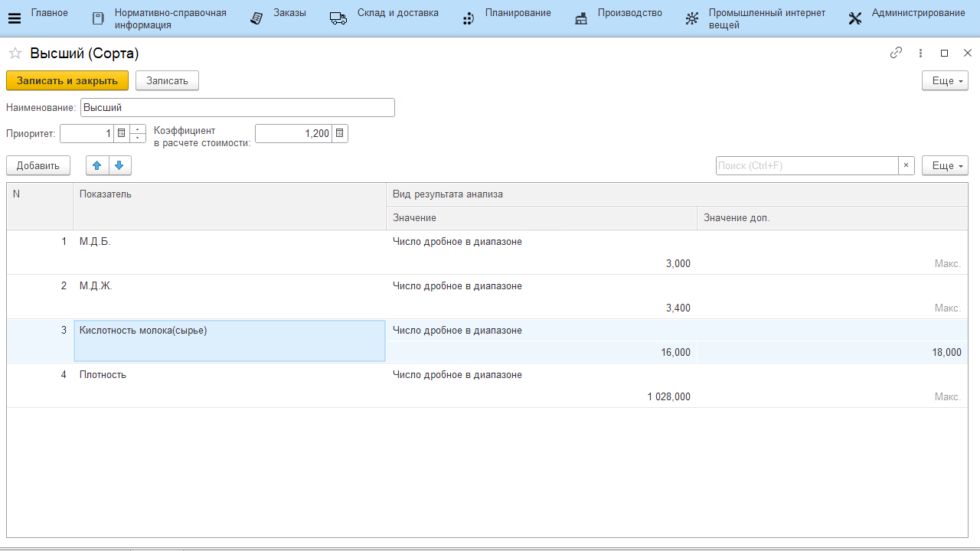980x551 pixels.
Task: Increase priority using spinner up arrow
Action: pyautogui.click(x=138, y=129)
